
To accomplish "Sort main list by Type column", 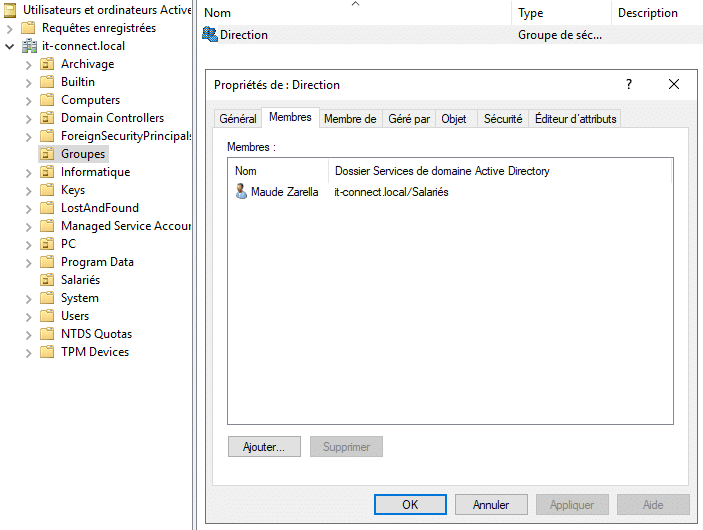I will pyautogui.click(x=561, y=13).
